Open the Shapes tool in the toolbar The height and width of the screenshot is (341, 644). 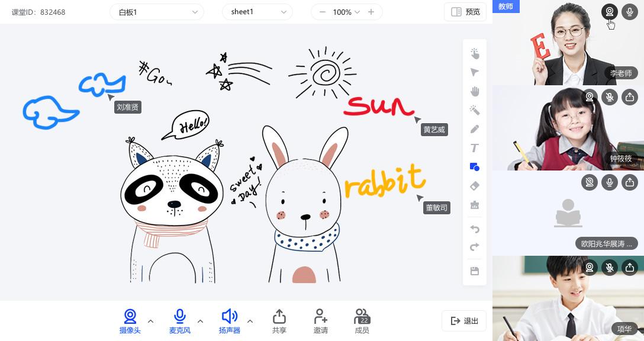click(475, 167)
